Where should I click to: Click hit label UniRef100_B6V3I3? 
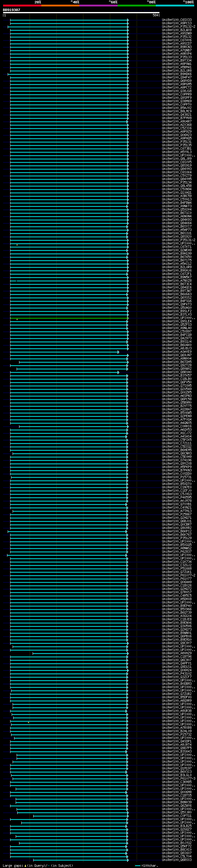point(177,772)
